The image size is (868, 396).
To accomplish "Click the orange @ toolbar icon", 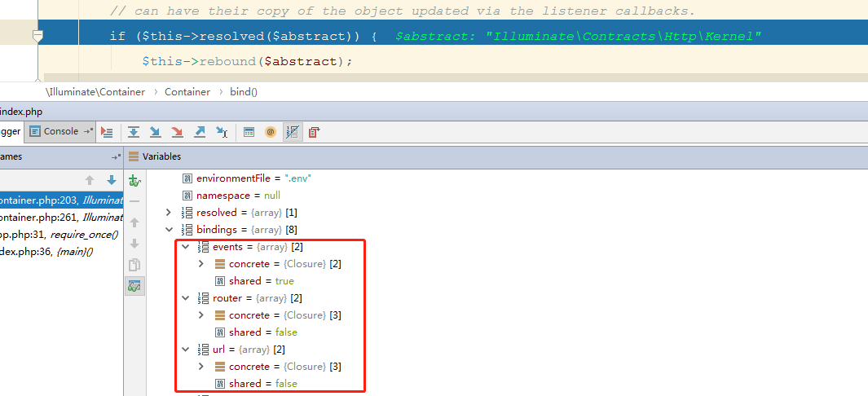I will pyautogui.click(x=270, y=132).
